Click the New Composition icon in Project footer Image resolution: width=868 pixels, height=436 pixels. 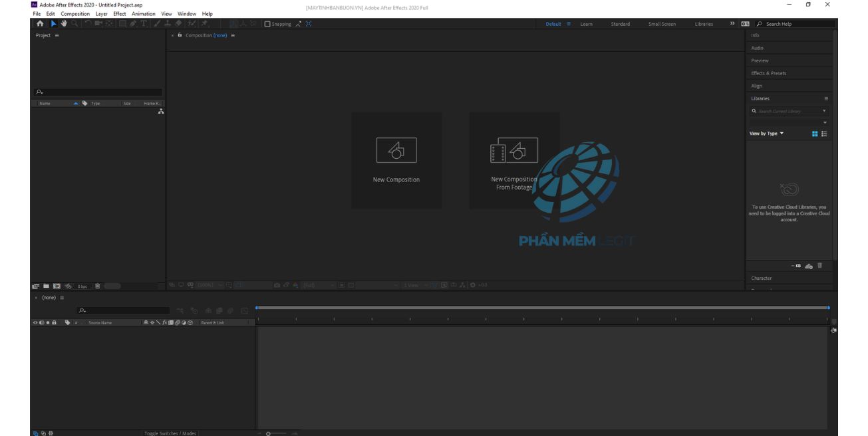point(57,286)
